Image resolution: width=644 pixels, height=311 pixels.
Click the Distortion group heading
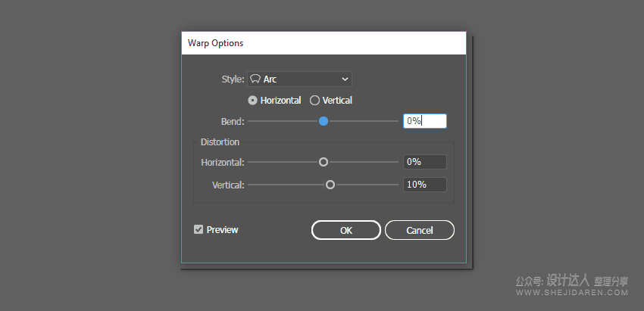tap(220, 142)
